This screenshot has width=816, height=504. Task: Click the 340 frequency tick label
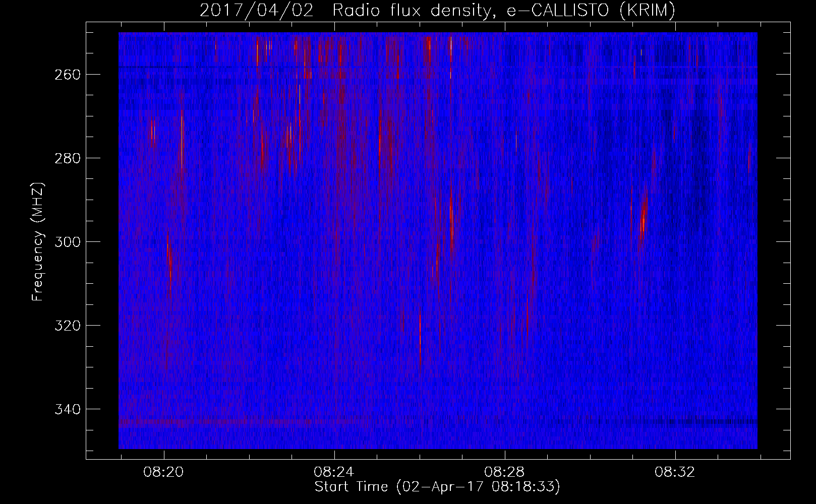click(68, 409)
